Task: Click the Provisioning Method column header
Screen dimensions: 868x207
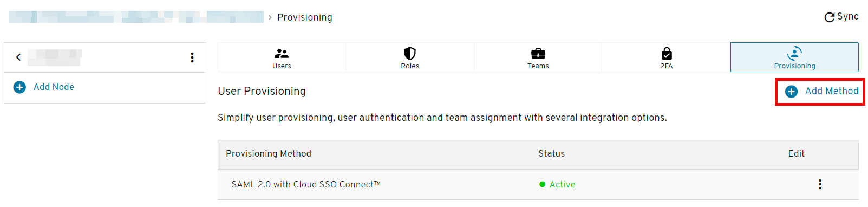Action: pyautogui.click(x=269, y=154)
